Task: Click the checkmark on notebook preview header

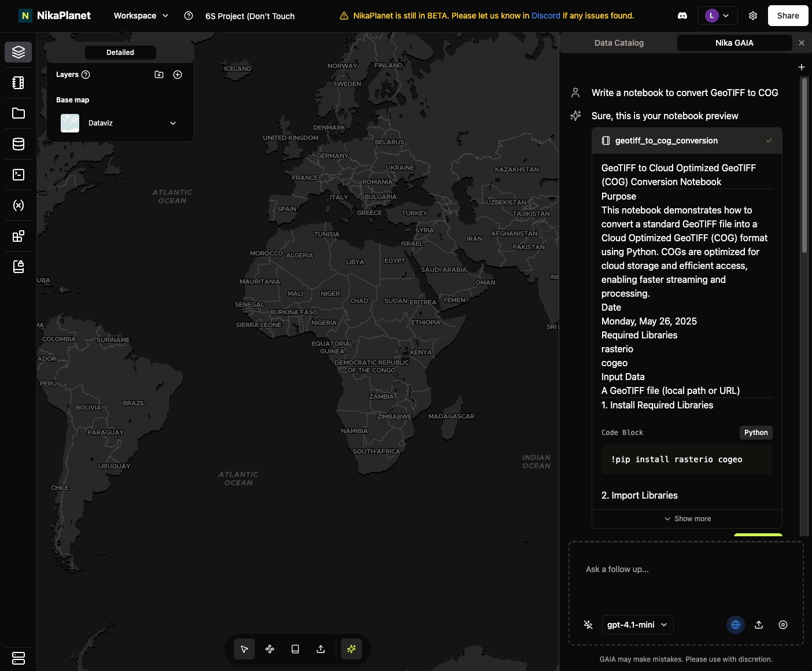Action: 769,141
